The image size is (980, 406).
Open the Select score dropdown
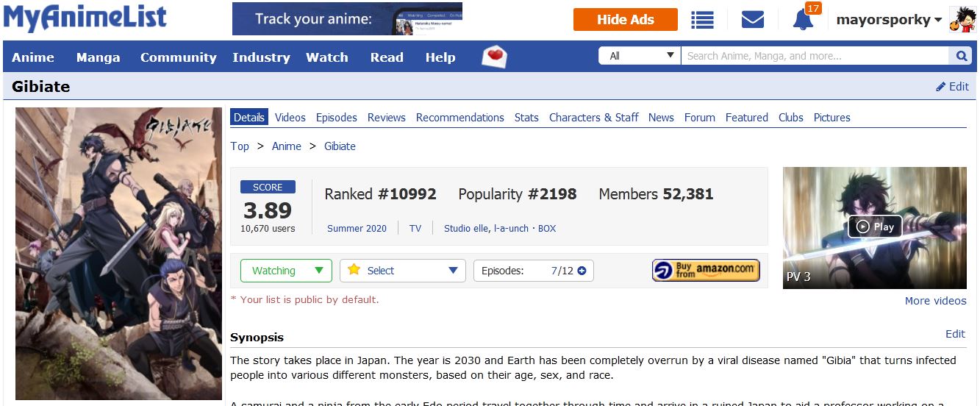point(403,271)
